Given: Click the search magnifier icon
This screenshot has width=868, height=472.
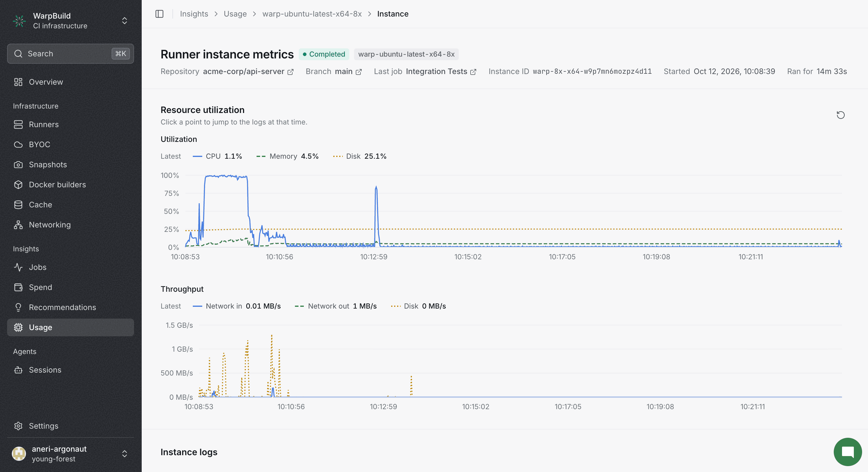Looking at the screenshot, I should 18,53.
